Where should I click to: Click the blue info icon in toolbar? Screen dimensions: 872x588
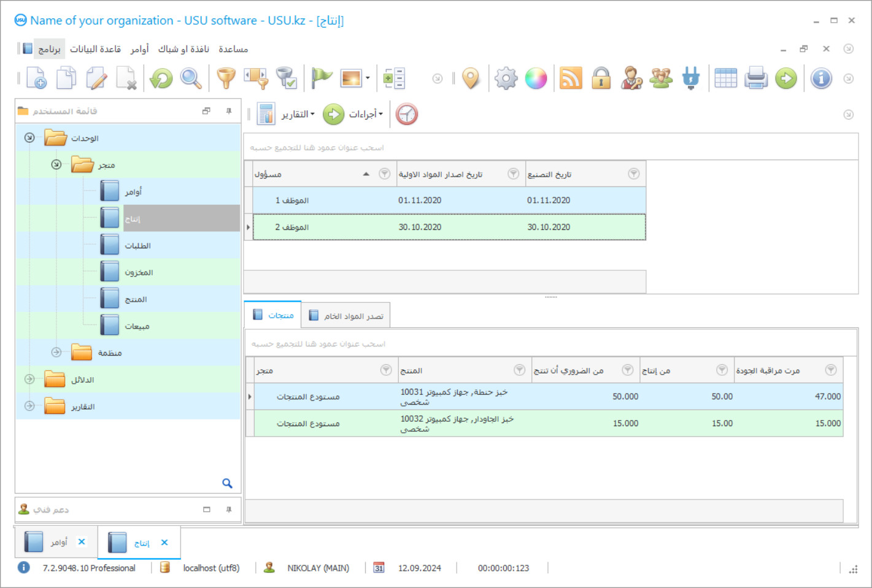(x=821, y=78)
